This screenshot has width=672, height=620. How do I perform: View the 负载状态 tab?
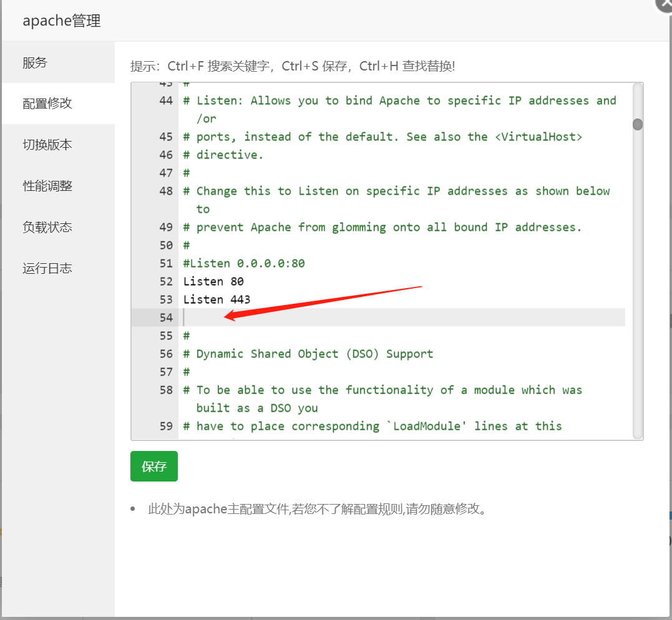tap(58, 227)
